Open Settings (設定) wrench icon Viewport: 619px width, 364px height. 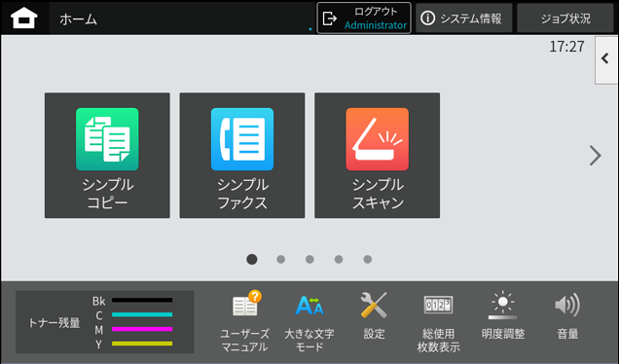coord(374,316)
